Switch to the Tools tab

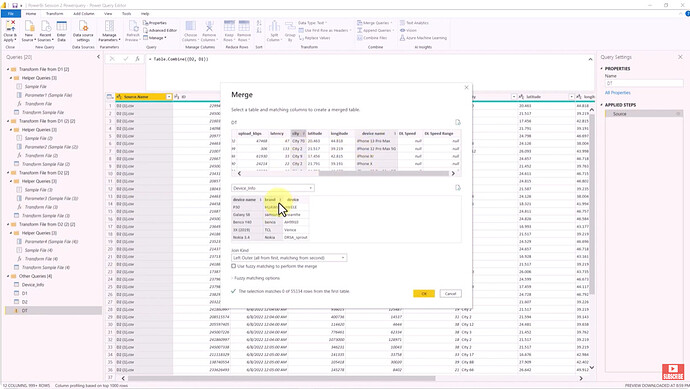click(126, 14)
